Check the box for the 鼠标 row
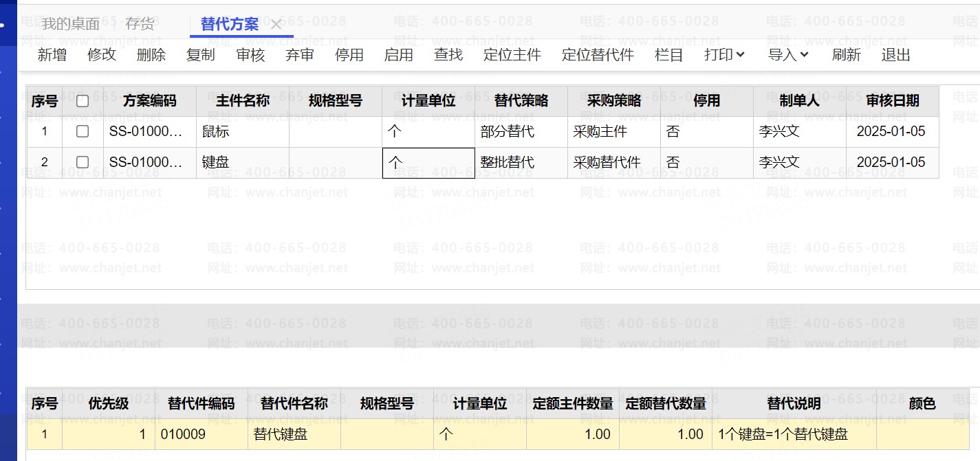The width and height of the screenshot is (980, 461). [x=83, y=131]
